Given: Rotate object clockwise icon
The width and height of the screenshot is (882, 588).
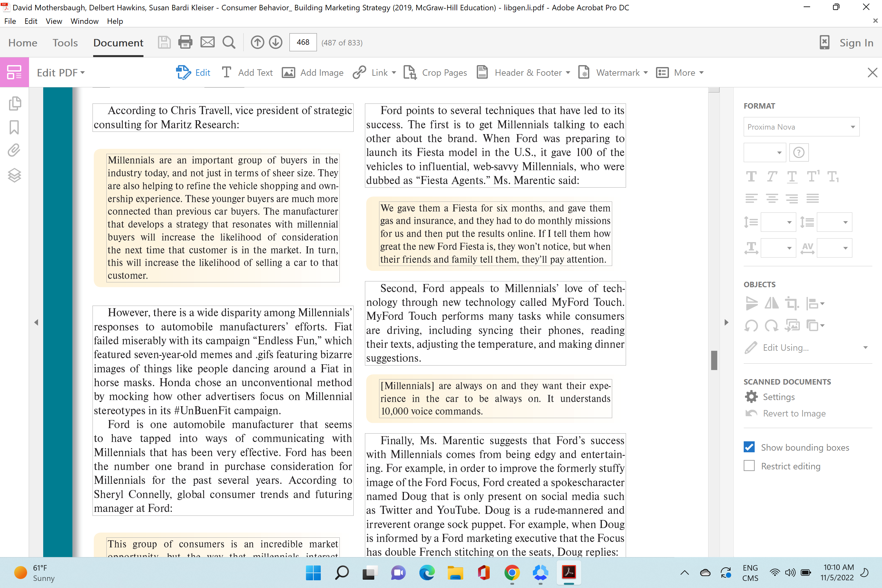Looking at the screenshot, I should [772, 326].
